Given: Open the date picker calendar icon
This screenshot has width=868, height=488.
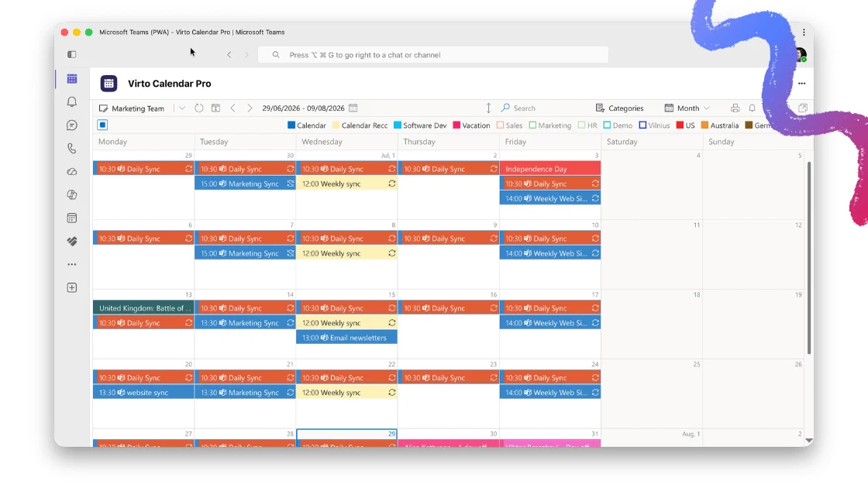Looking at the screenshot, I should (353, 108).
